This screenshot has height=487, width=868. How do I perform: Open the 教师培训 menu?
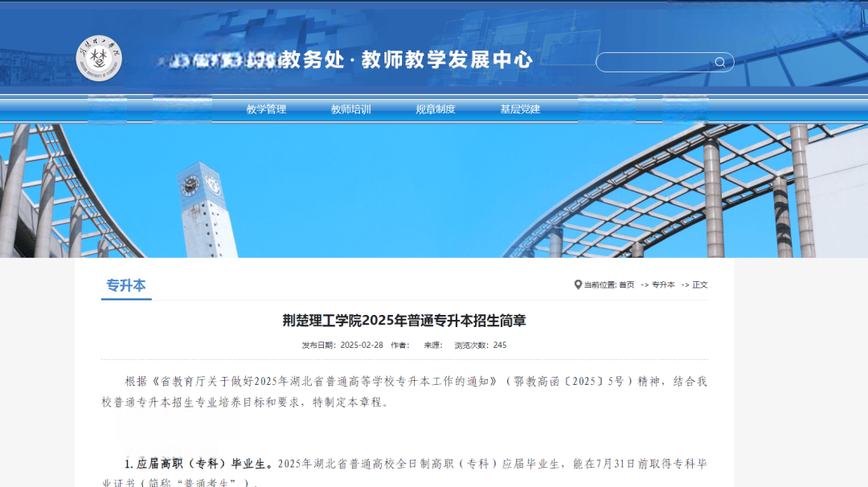351,109
